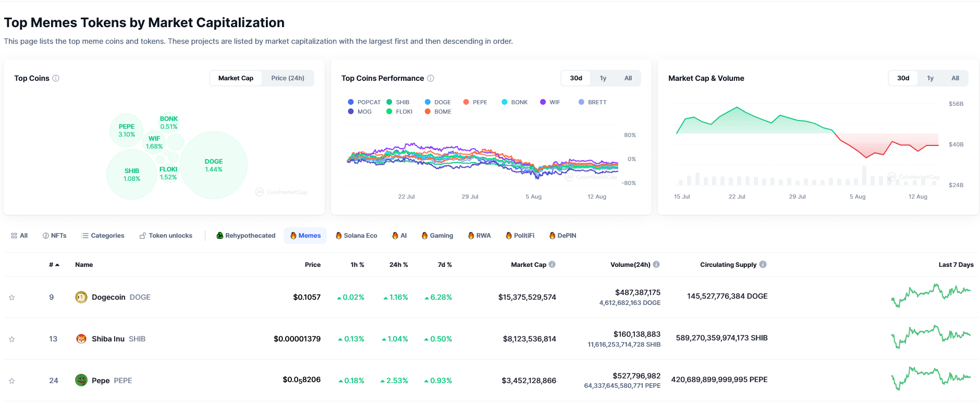Screen dimensions: 980x404
Task: Click Dogecoin market cap $15,375,529,574
Action: pyautogui.click(x=527, y=297)
